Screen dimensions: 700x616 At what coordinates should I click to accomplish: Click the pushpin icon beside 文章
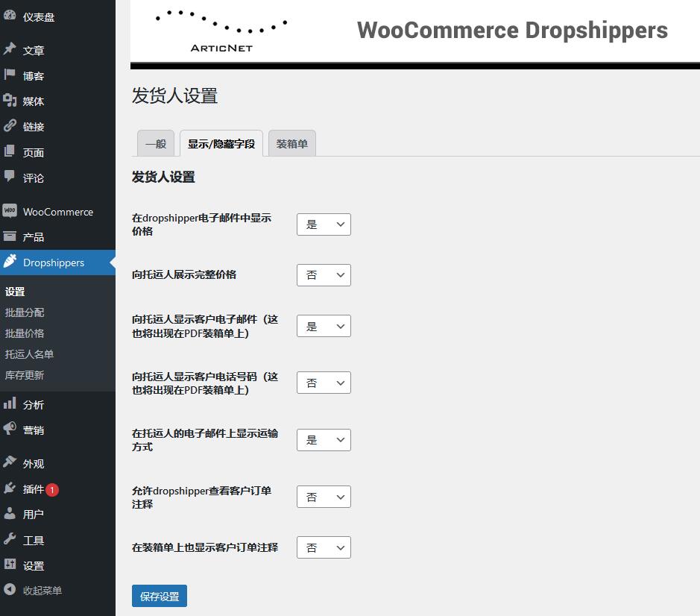10,48
